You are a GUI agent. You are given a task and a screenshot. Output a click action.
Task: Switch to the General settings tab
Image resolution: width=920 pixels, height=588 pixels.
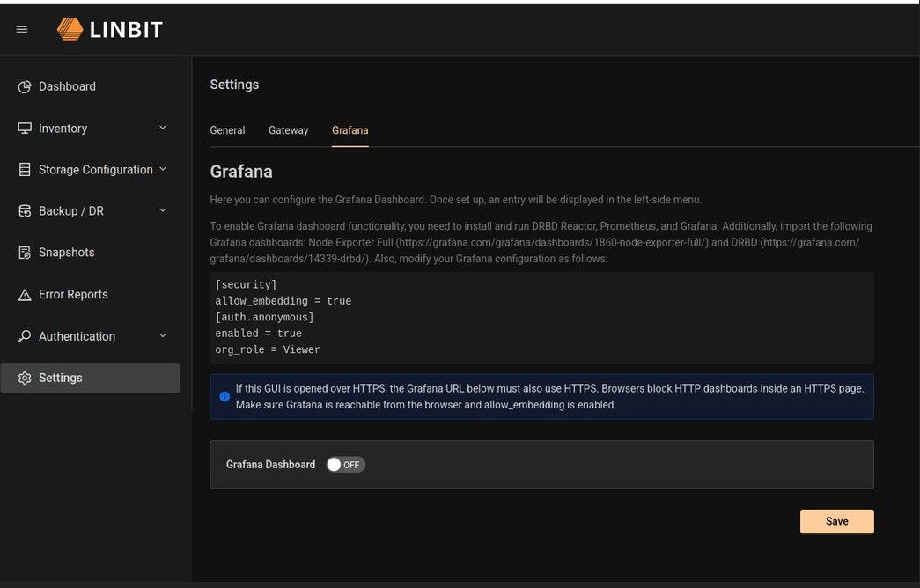[228, 130]
